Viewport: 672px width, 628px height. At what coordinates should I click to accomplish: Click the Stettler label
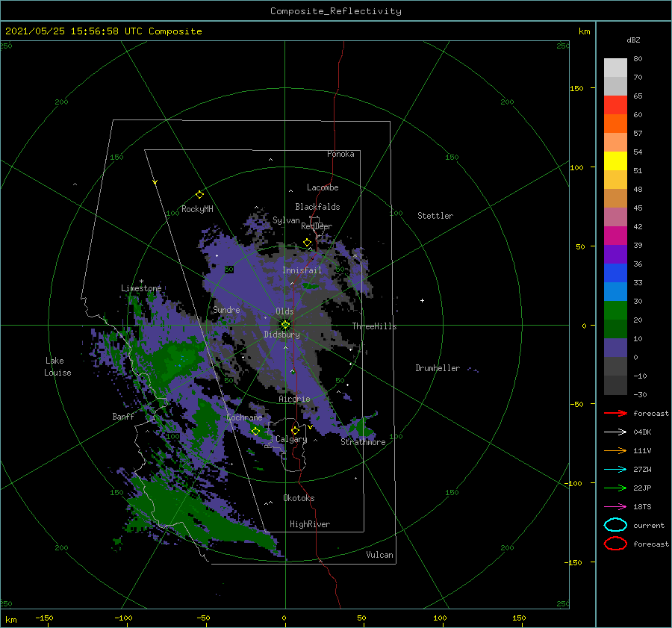(x=435, y=216)
